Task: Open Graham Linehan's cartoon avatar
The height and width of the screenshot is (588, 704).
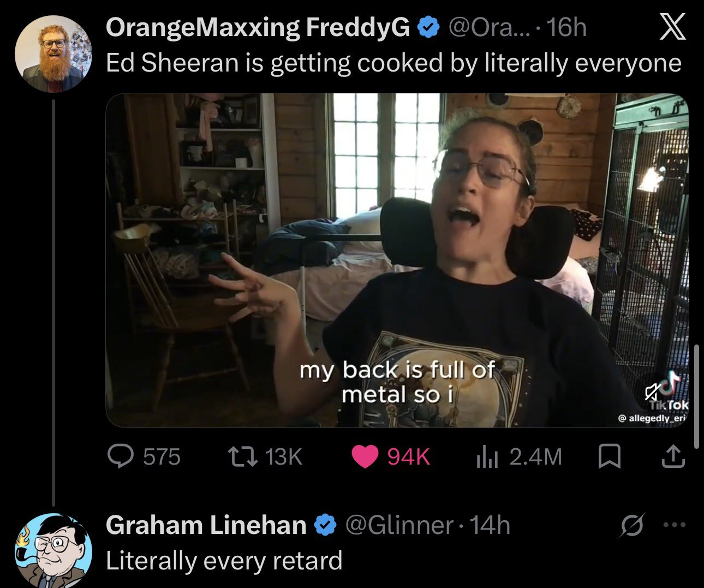Action: tap(53, 550)
